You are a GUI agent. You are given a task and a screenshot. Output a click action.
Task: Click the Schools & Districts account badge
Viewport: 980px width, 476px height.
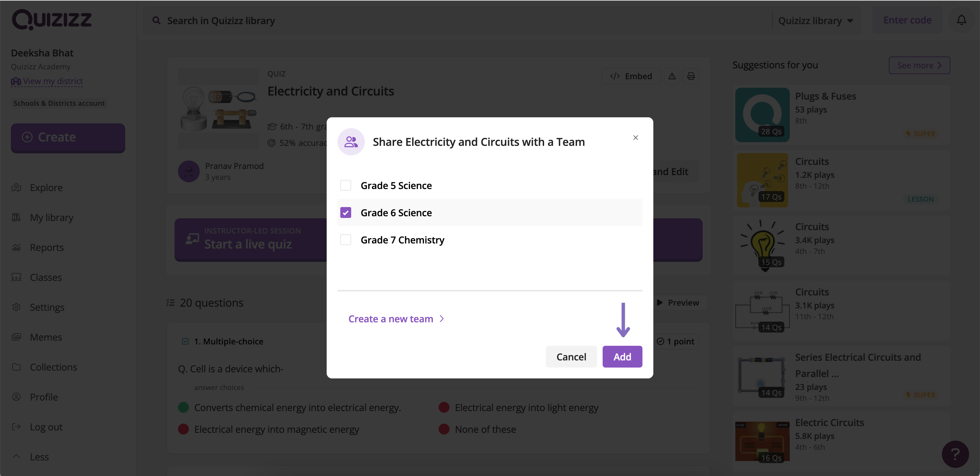[59, 103]
